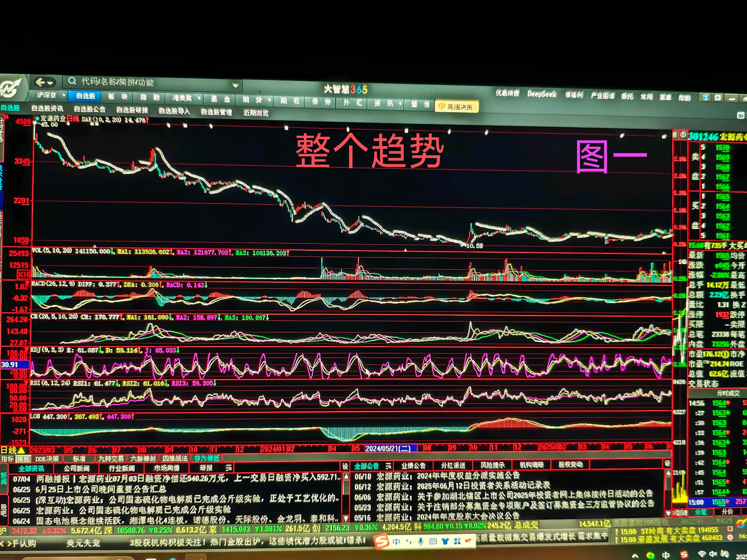Toggle the 日线 period triangle selector

[x=21, y=450]
